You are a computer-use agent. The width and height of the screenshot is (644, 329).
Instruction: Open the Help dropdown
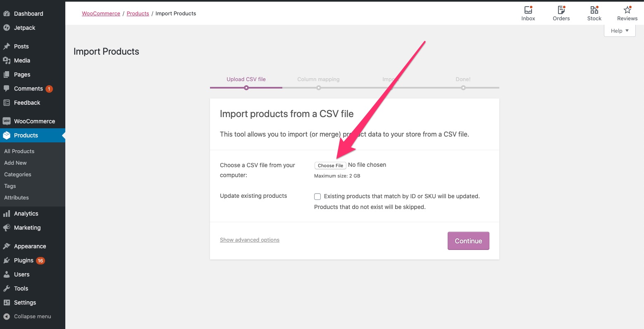point(619,31)
